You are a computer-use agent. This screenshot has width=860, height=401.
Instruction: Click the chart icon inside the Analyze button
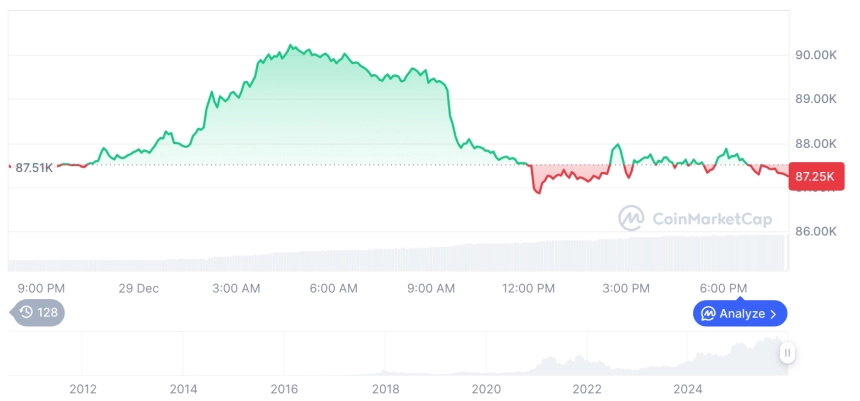click(x=708, y=314)
